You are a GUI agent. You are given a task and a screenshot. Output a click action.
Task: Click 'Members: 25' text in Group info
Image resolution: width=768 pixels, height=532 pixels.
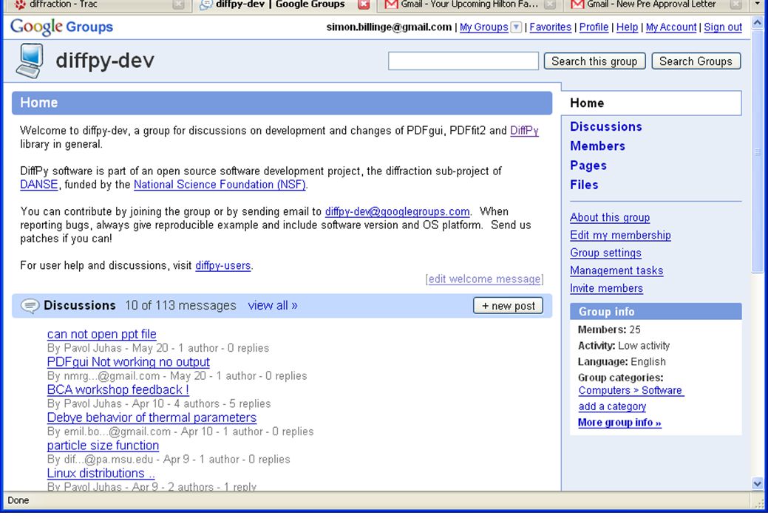609,330
